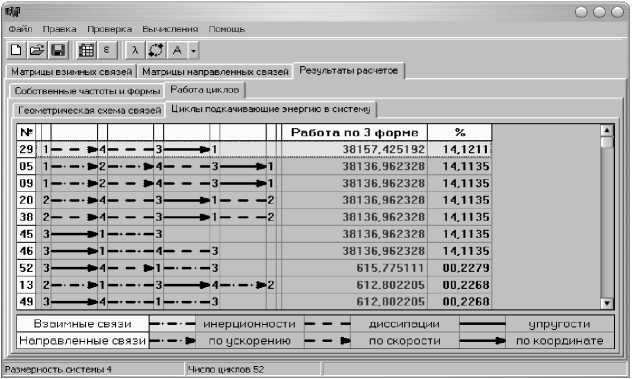Click the vertical scrollbar thumb

coord(607,143)
